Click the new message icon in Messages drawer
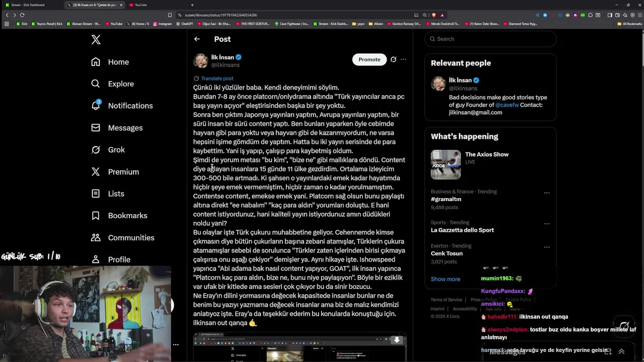Image resolution: width=644 pixels, height=362 pixels. (608, 351)
